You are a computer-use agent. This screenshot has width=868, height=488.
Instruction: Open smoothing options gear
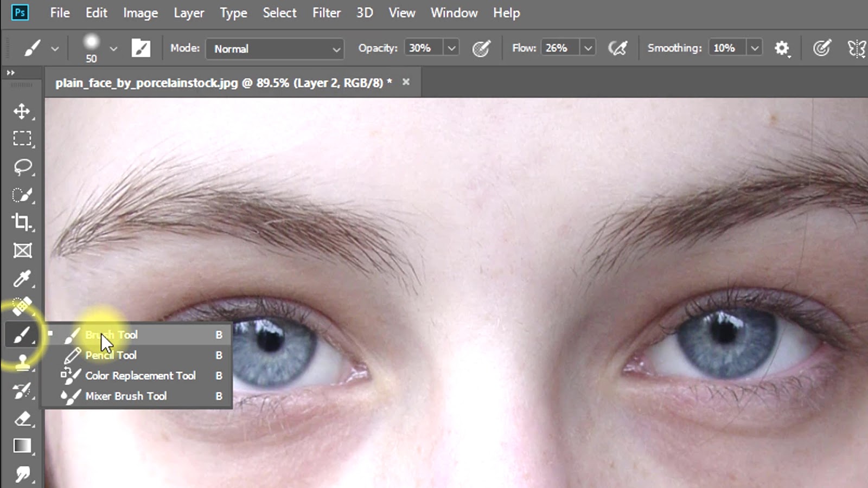[781, 48]
